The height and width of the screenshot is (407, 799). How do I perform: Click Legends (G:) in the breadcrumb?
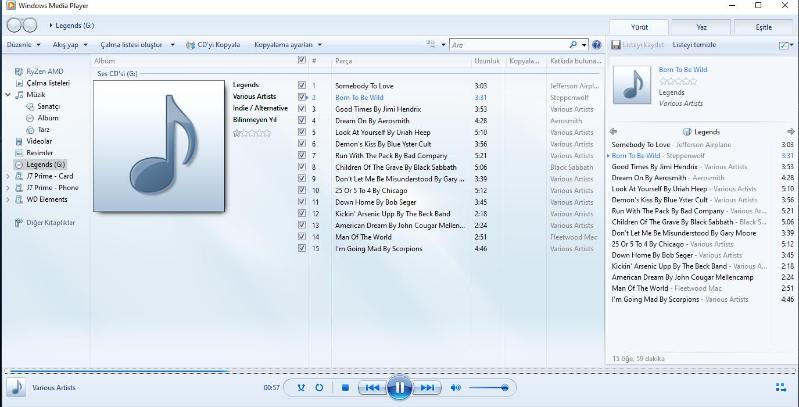(x=75, y=25)
